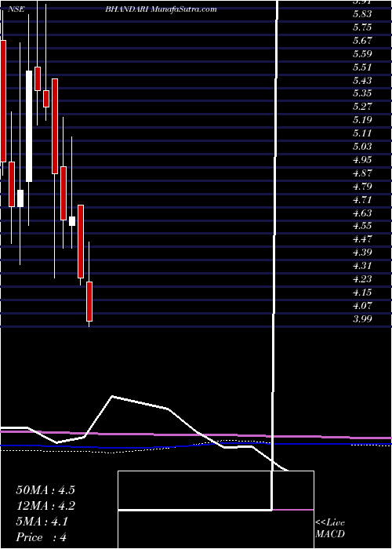Viewport: 392px width, 549px height.
Task: Click the 5.67 price axis label
Action: [x=362, y=41]
